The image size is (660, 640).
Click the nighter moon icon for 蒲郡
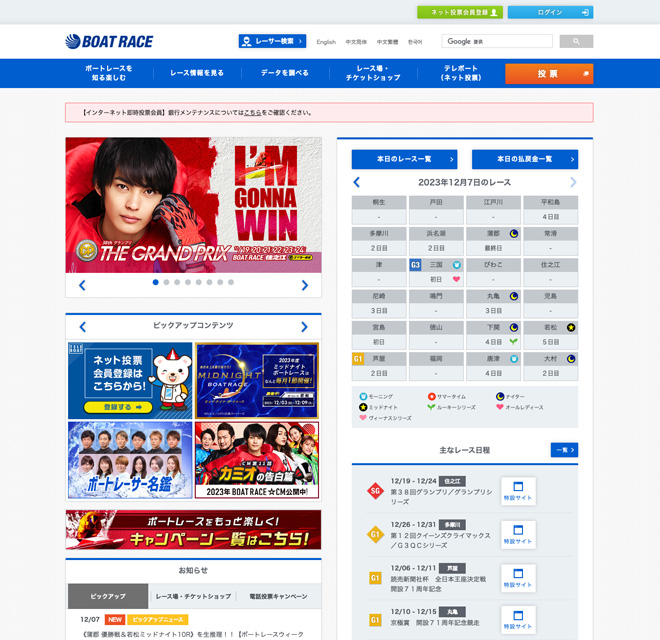514,234
